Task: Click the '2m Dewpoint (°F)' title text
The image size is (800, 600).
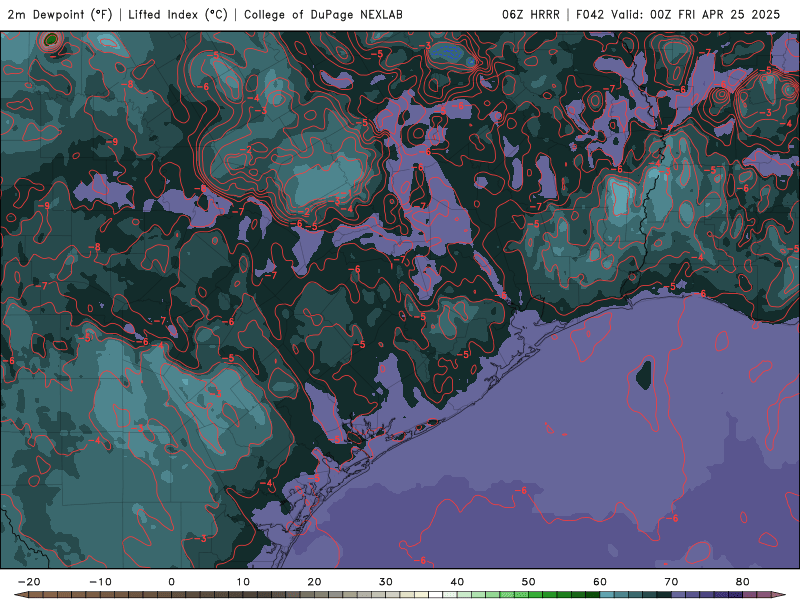Action: 60,14
